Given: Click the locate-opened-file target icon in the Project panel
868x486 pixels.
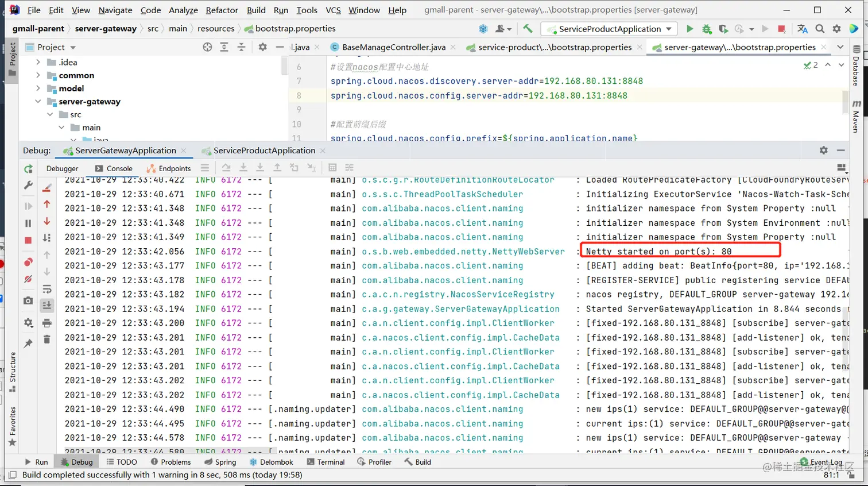Looking at the screenshot, I should click(x=207, y=47).
